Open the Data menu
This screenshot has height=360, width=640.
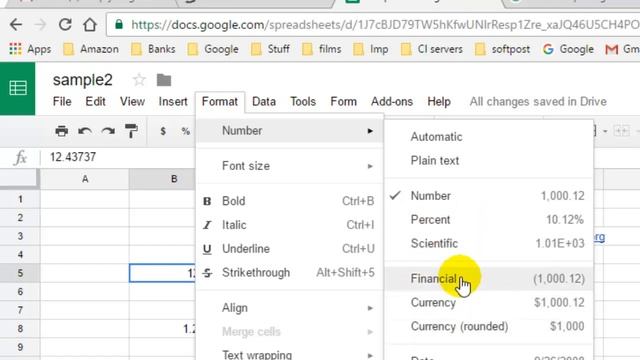coord(264,102)
